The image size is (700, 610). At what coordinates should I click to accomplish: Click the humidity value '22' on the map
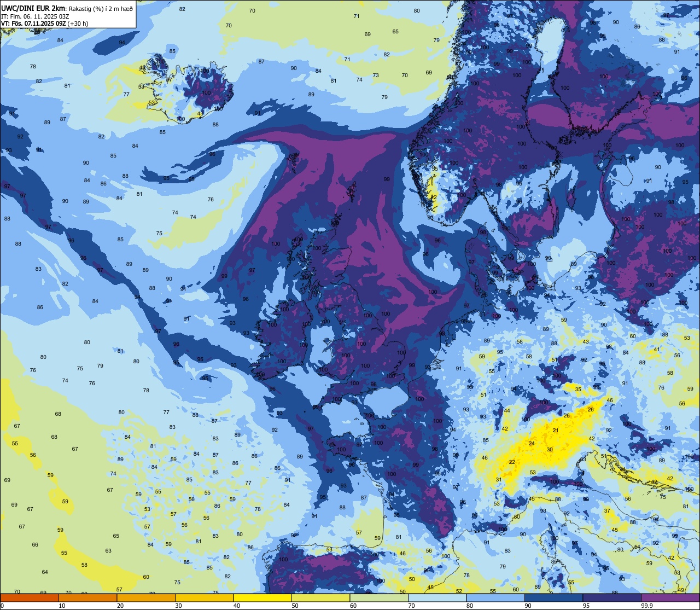(512, 462)
